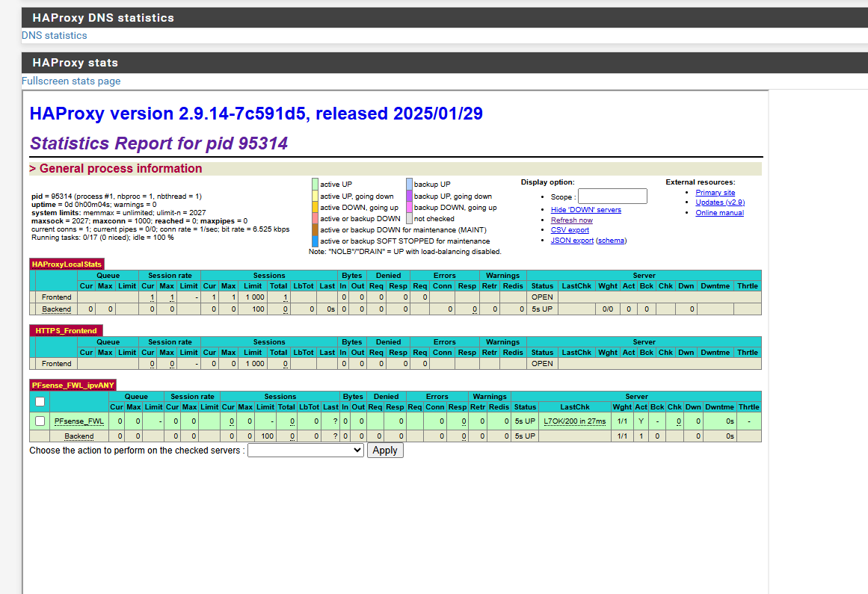The height and width of the screenshot is (594, 868).
Task: Click the MAINT maintenance legend swatch
Action: coord(315,229)
